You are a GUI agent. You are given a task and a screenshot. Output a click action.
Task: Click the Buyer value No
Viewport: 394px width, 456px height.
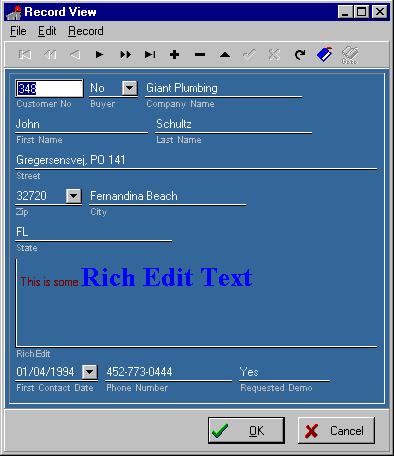97,88
